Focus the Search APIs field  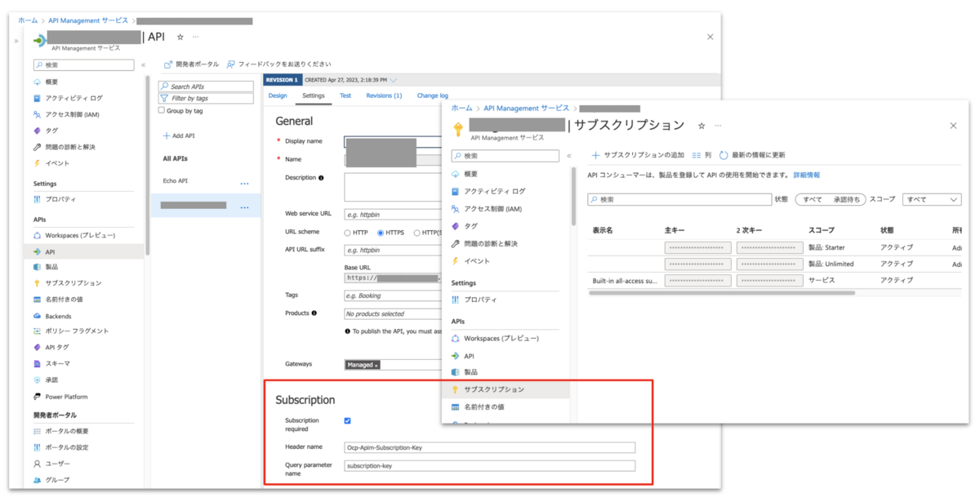coord(206,87)
